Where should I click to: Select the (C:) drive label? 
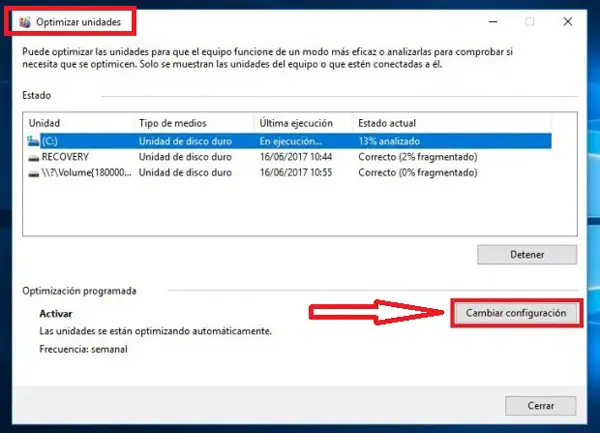coord(50,141)
